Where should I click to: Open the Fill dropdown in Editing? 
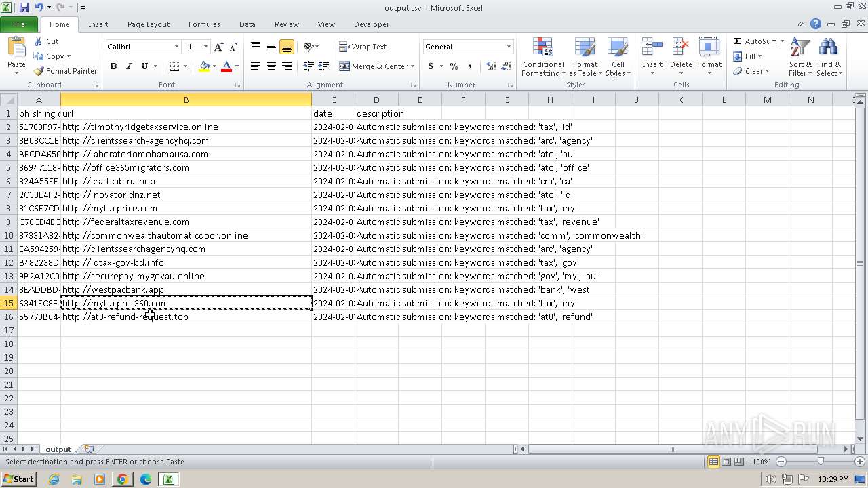pos(748,56)
